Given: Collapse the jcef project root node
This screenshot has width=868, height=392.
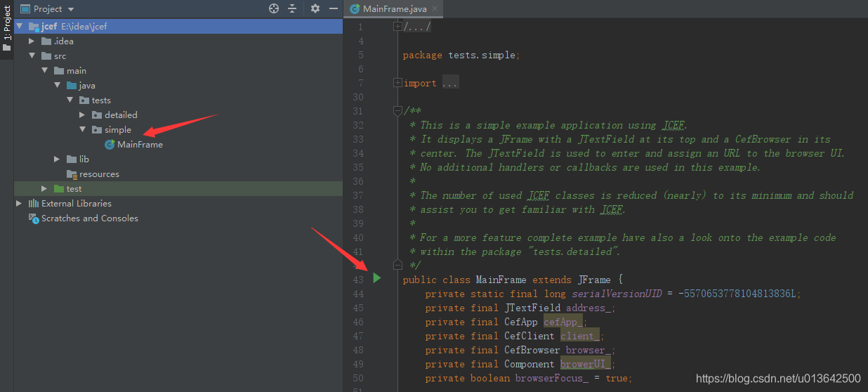Looking at the screenshot, I should pyautogui.click(x=20, y=26).
